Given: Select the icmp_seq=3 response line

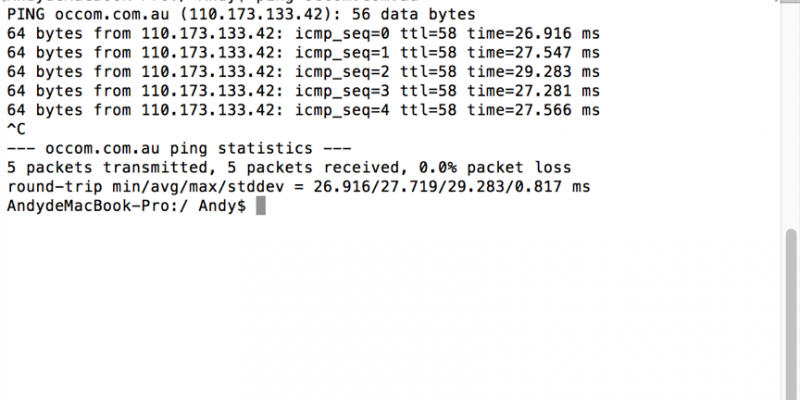Looking at the screenshot, I should pyautogui.click(x=304, y=91).
